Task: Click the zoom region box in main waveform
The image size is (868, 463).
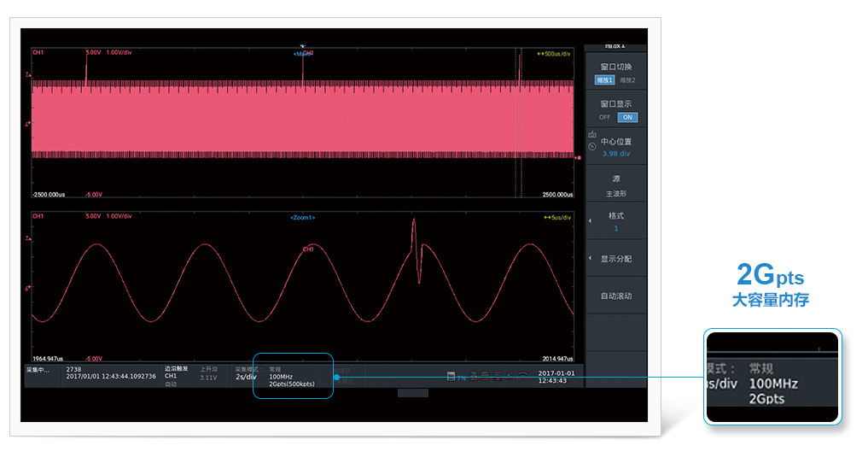Action: tap(517, 120)
